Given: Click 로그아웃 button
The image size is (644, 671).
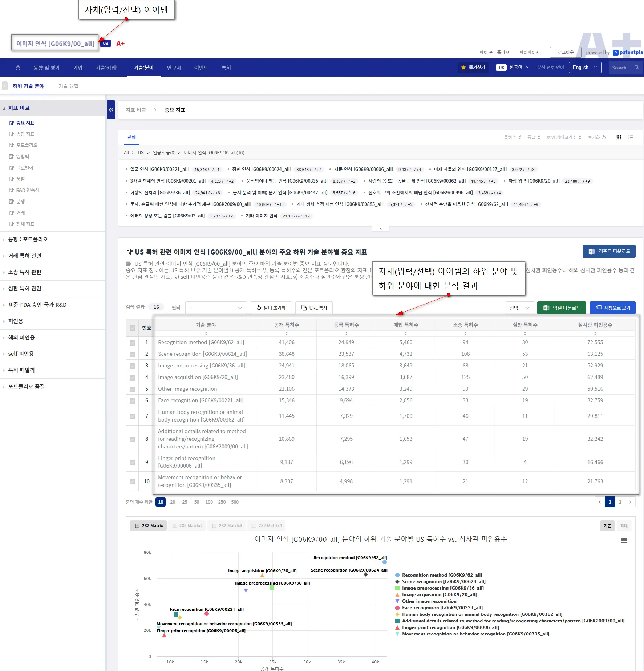Looking at the screenshot, I should (566, 52).
